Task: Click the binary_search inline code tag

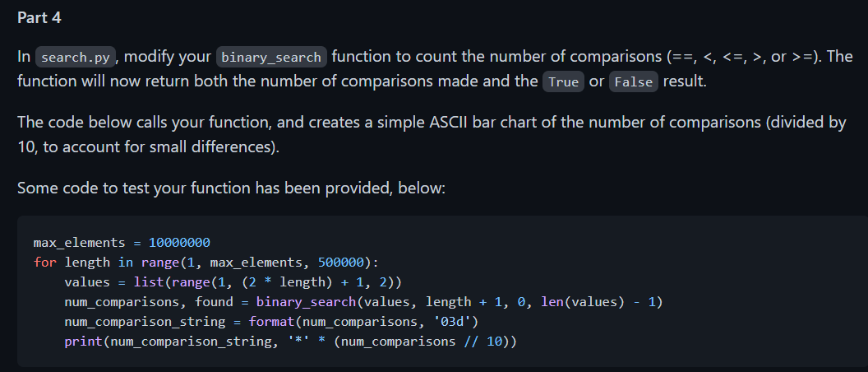Action: tap(271, 57)
